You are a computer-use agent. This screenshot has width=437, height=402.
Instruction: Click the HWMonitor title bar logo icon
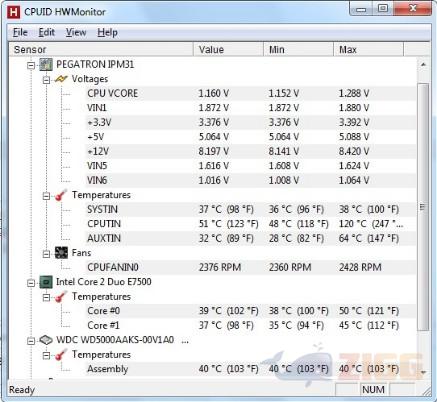[x=13, y=12]
